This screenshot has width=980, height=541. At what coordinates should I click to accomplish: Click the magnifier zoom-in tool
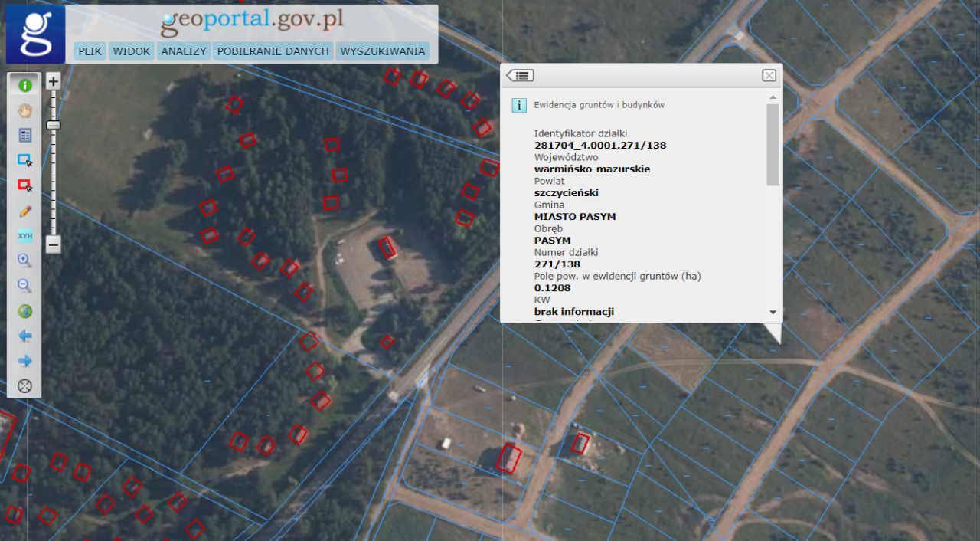click(24, 261)
